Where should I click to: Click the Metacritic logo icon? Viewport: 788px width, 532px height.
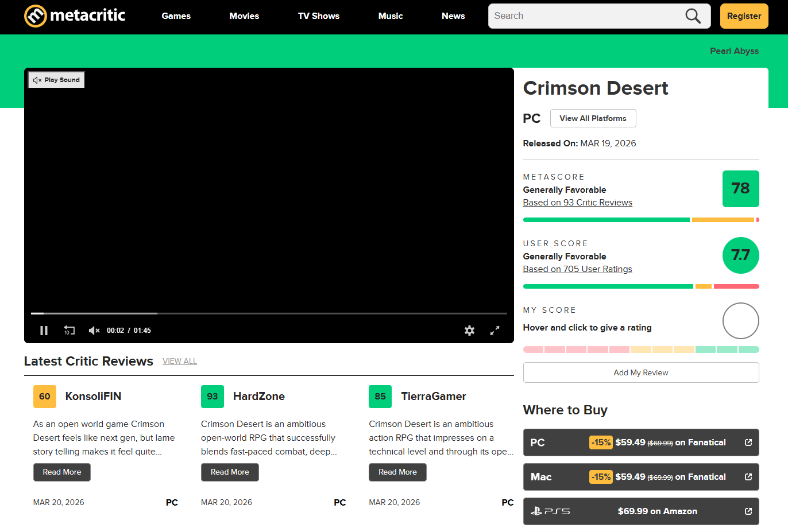pyautogui.click(x=35, y=16)
